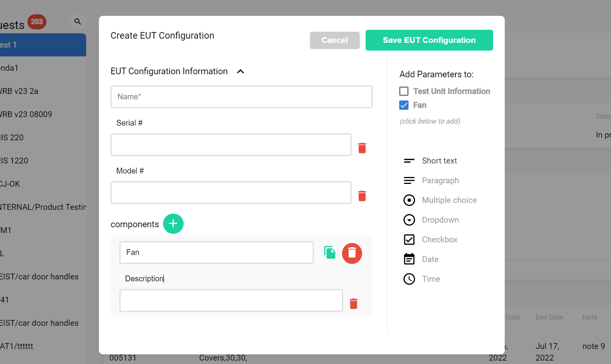Viewport: 611px width, 364px height.
Task: Click Save EUT Configuration button
Action: (x=429, y=40)
